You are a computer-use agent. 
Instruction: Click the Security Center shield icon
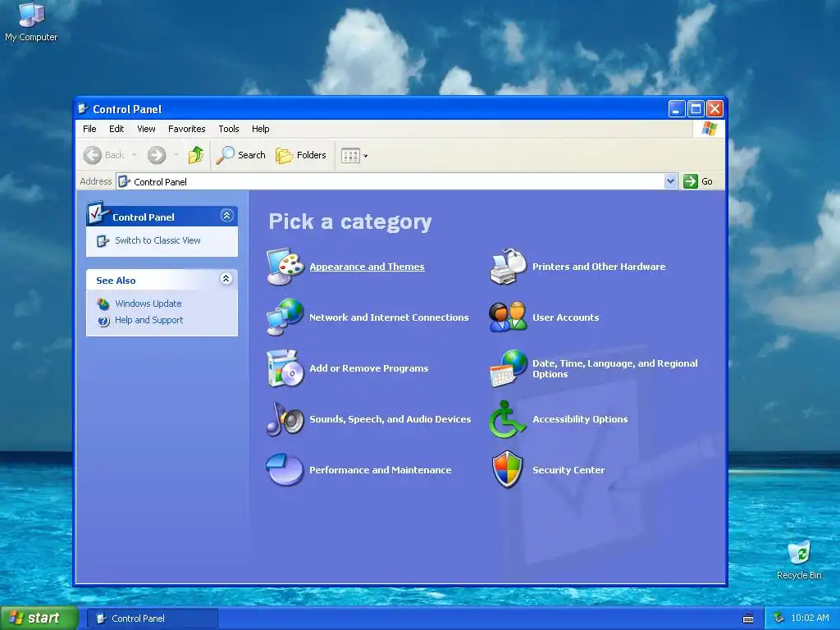point(507,469)
